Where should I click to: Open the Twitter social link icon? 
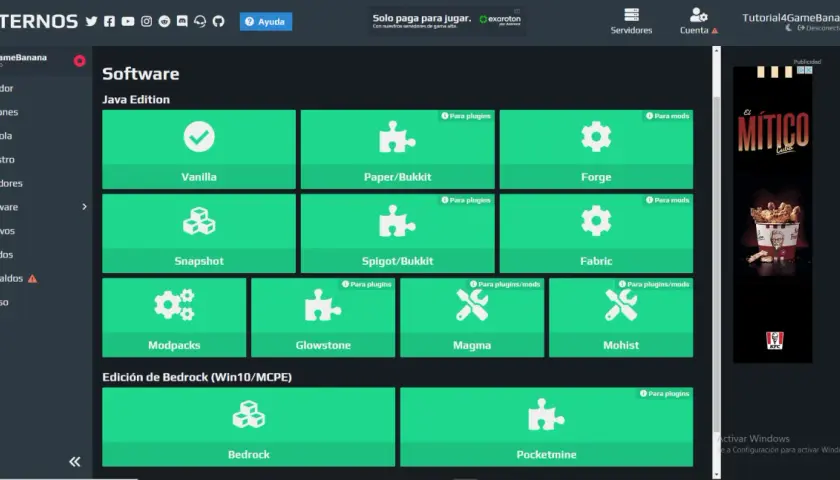[92, 21]
